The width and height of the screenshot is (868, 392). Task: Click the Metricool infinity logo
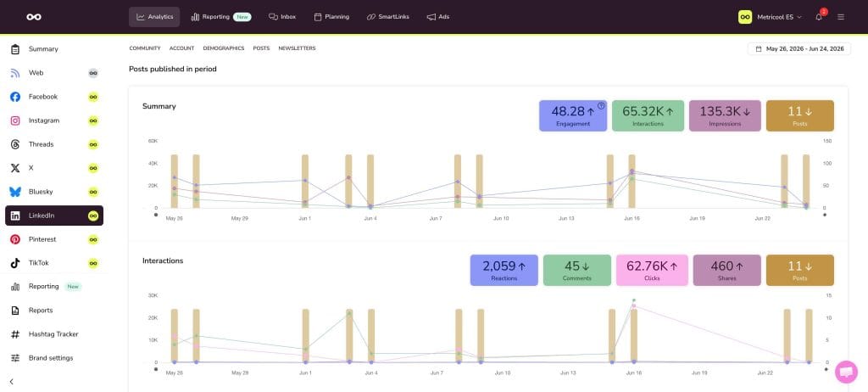34,17
